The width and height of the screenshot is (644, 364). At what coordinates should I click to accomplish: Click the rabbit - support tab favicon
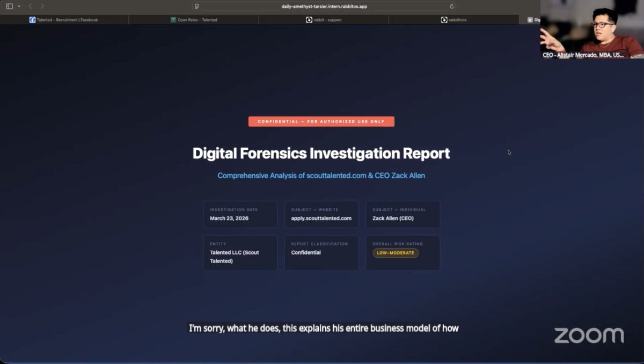click(309, 20)
